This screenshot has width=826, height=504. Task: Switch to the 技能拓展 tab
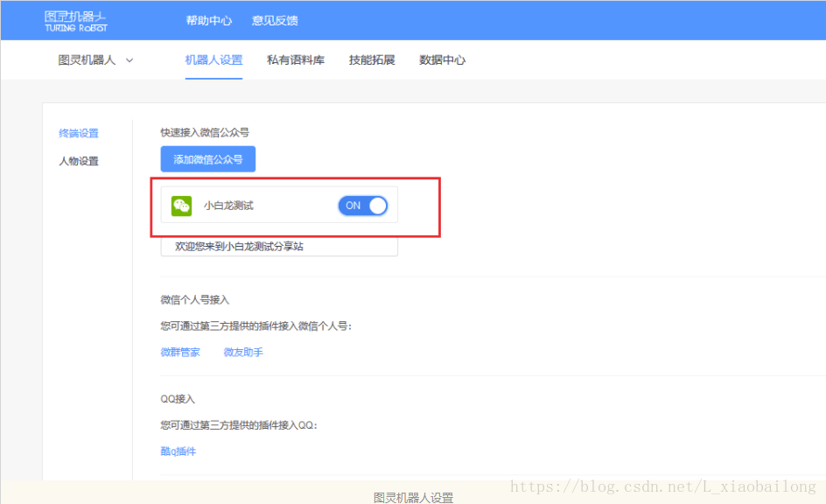(x=372, y=60)
